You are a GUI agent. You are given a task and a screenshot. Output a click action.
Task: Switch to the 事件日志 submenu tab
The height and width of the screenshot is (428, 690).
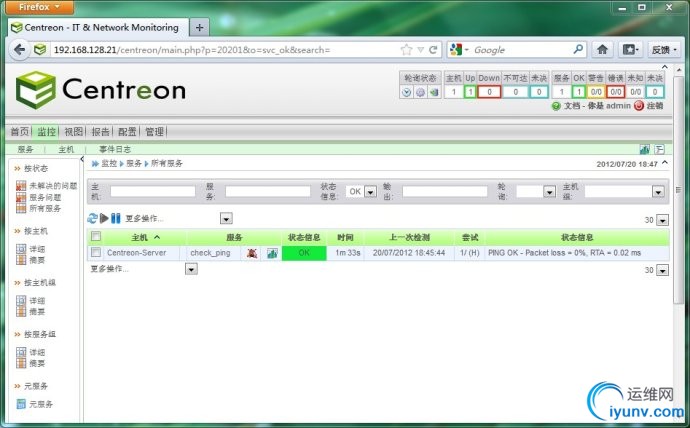[115, 150]
